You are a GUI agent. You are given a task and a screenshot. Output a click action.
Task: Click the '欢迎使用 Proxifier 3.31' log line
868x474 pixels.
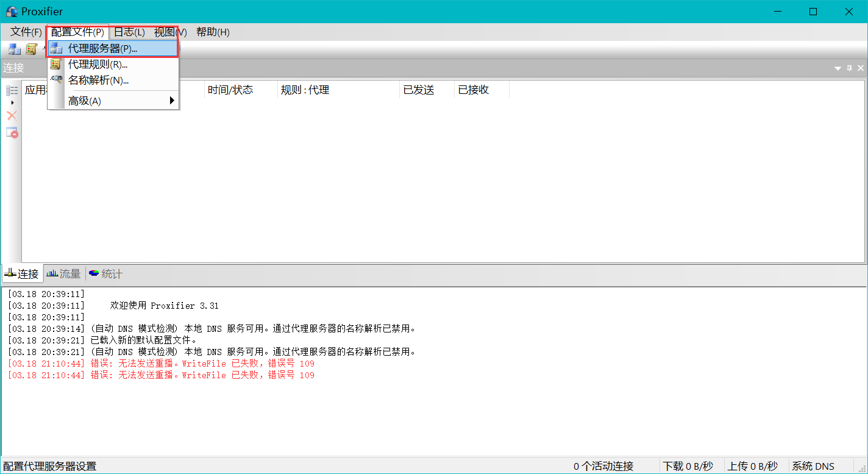tap(113, 306)
